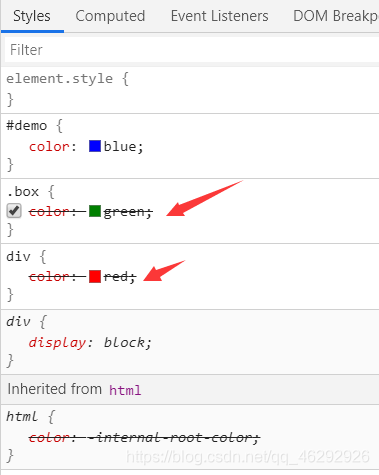Viewport: 379px width, 475px height.
Task: Switch to the Event Listeners tab
Action: pos(219,16)
